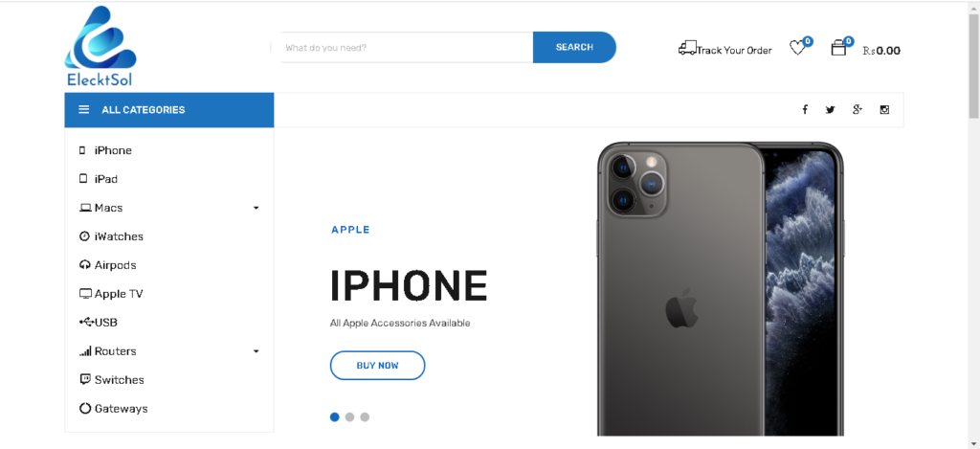Click the Facebook social icon
The height and width of the screenshot is (449, 980).
pyautogui.click(x=805, y=110)
